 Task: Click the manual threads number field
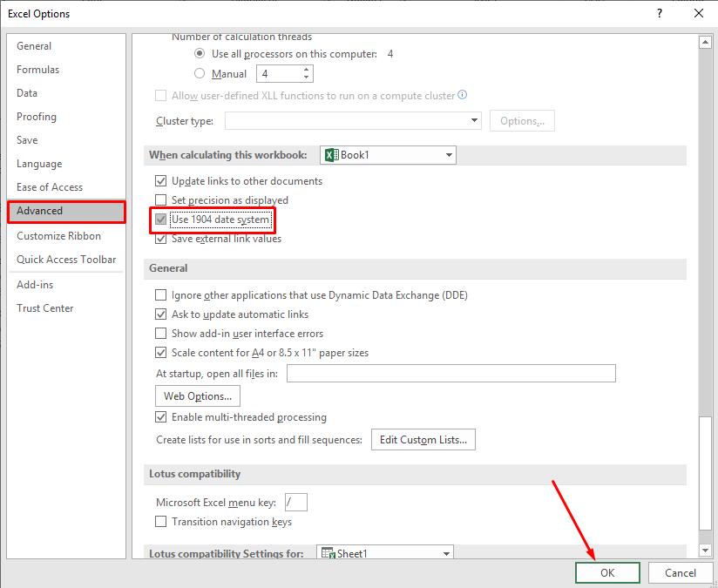(x=279, y=73)
